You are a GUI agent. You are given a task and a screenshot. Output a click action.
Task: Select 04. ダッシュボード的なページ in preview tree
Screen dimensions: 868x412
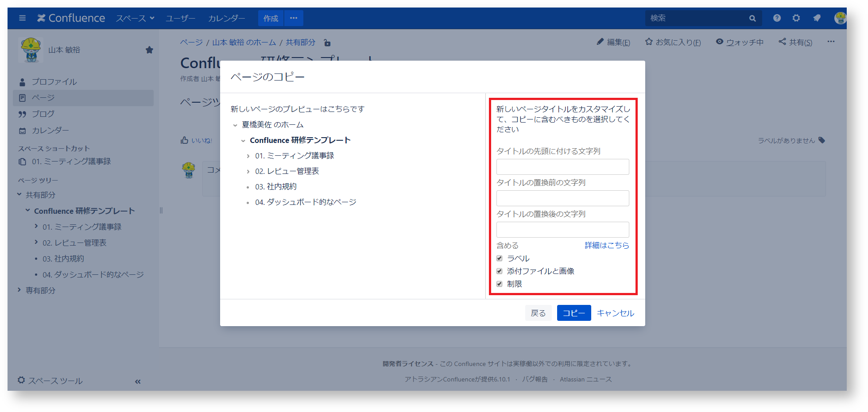click(x=306, y=202)
